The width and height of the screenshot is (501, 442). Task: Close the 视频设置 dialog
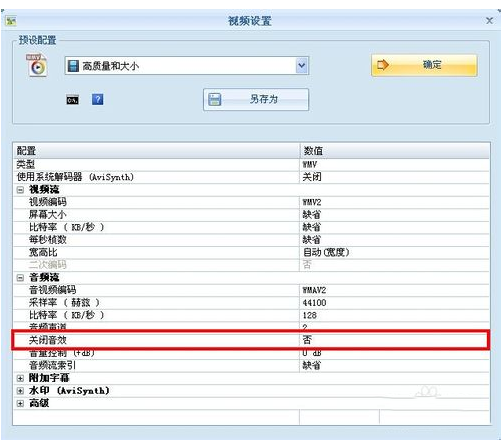[489, 21]
